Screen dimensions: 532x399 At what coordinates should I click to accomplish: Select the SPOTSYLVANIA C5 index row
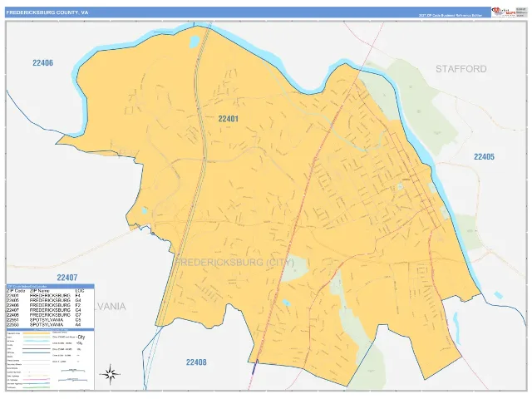(44, 320)
